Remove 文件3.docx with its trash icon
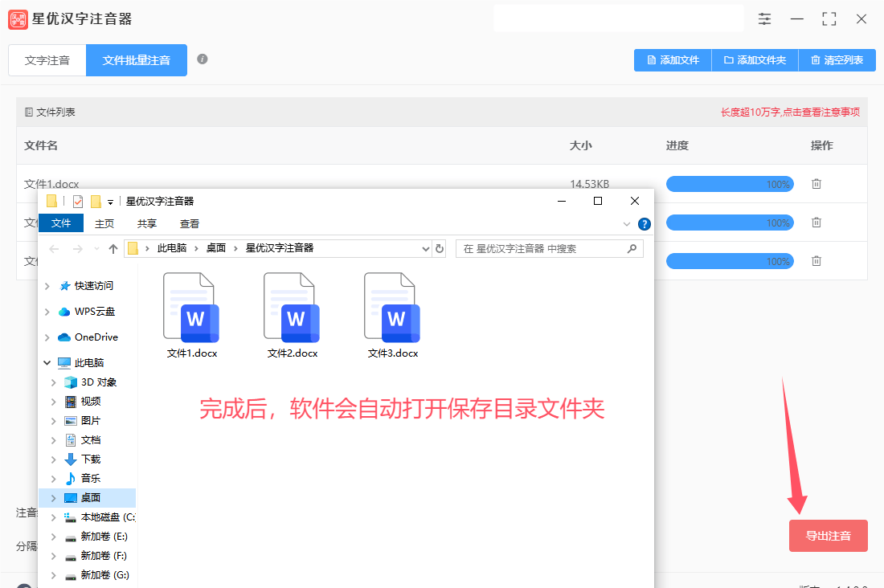 816,260
